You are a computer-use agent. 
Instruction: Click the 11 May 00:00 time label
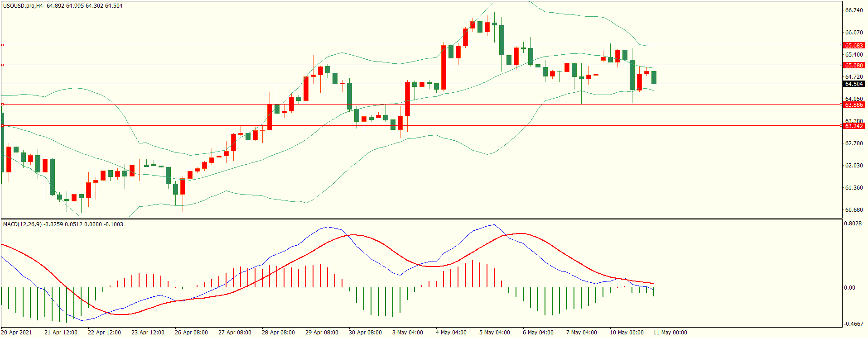pyautogui.click(x=670, y=333)
